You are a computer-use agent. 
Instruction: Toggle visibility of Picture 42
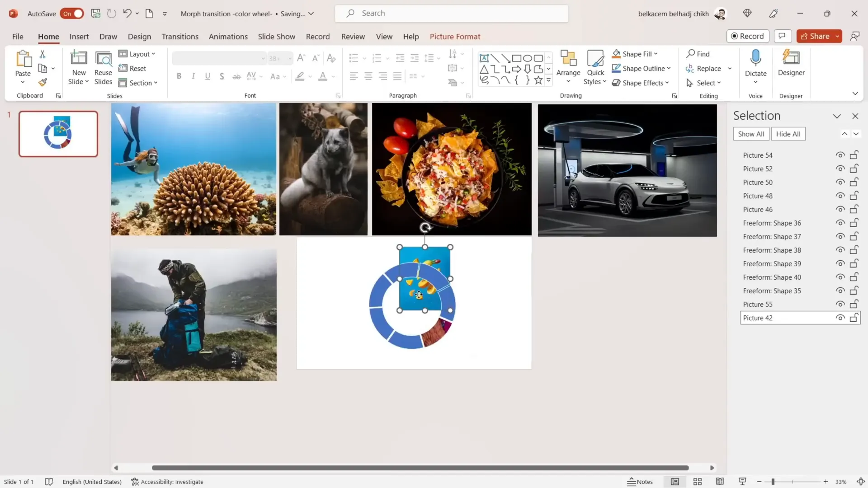(x=840, y=318)
